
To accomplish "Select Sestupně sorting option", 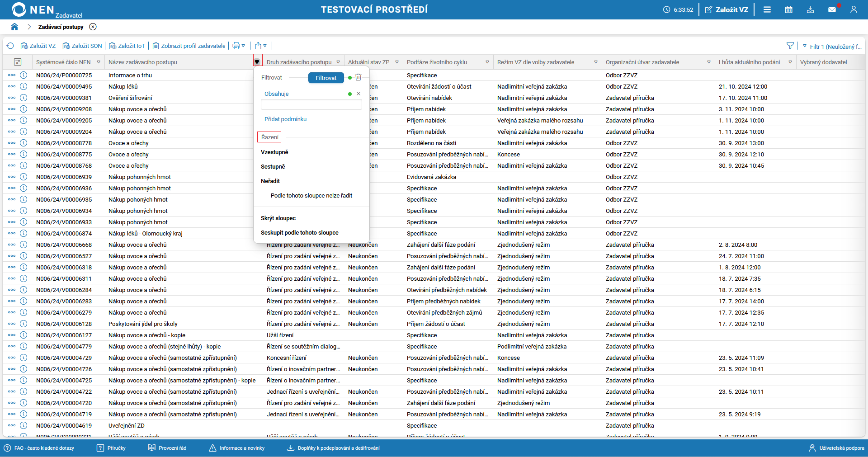I will click(273, 167).
